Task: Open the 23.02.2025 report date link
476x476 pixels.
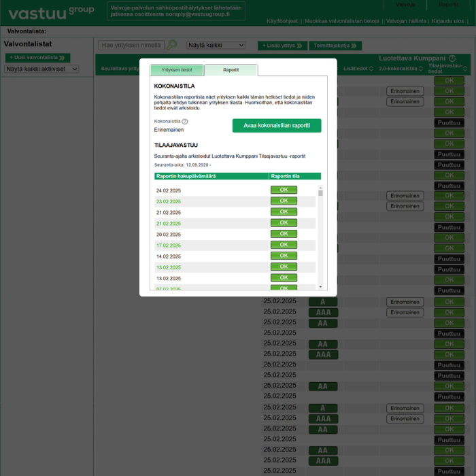Action: 169,201
